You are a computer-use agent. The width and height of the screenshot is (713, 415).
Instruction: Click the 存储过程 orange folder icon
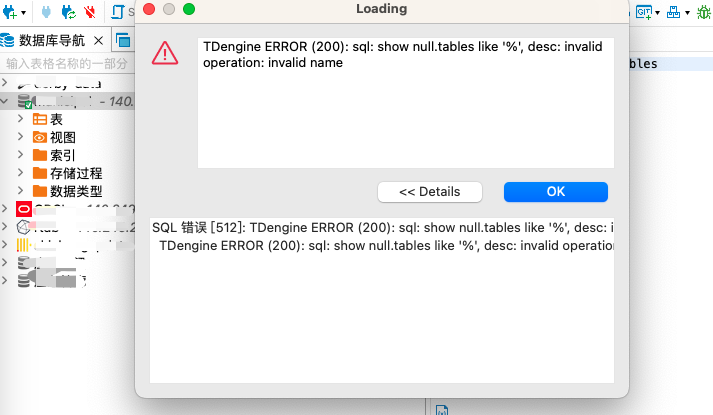40,173
